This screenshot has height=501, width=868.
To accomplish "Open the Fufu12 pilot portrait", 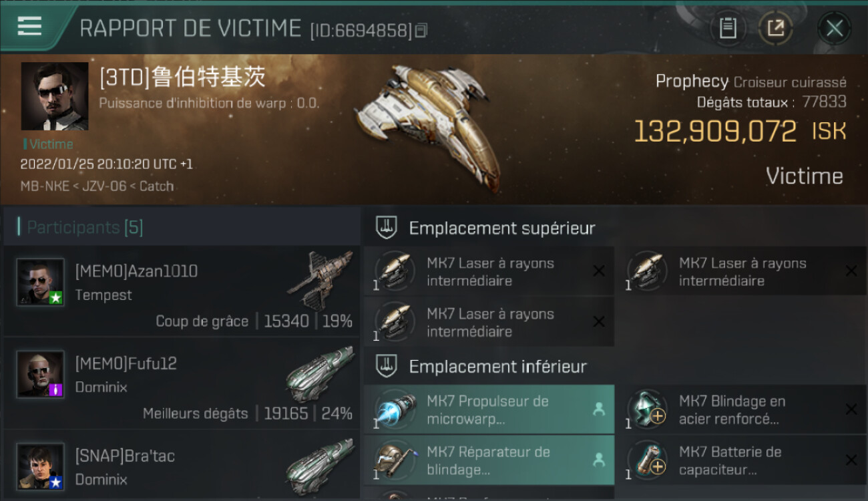I will 41,375.
